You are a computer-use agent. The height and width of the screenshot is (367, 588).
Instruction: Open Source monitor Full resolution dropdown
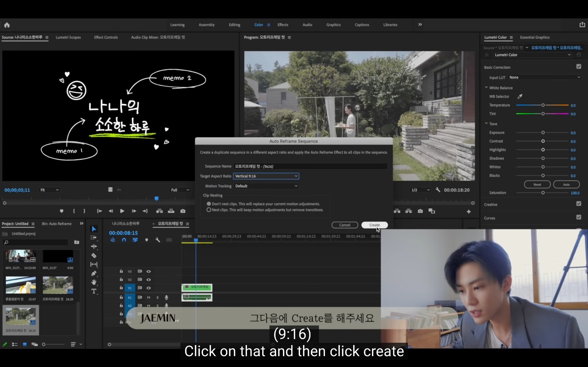pyautogui.click(x=180, y=190)
